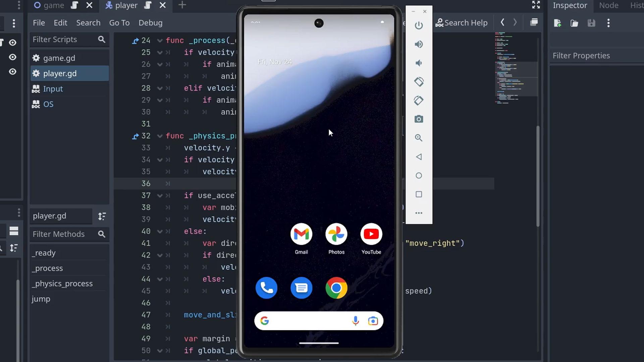Click the volume up icon on the scrcpy sidebar

coord(419,44)
